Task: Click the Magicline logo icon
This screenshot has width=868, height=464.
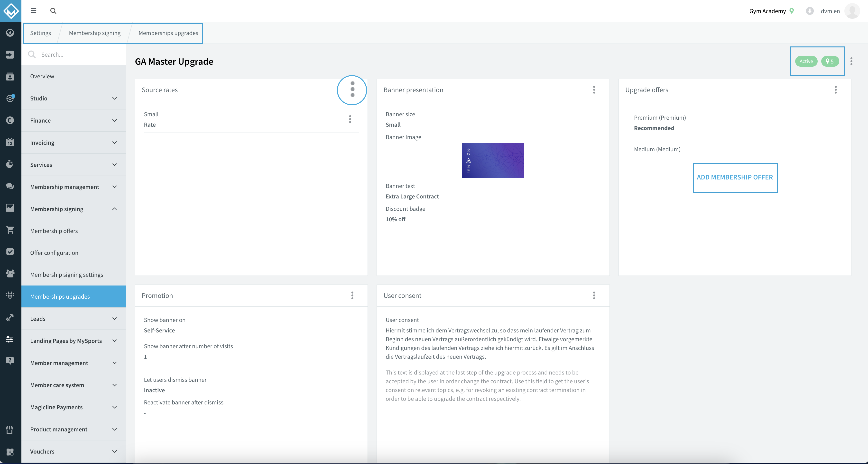Action: (10, 11)
